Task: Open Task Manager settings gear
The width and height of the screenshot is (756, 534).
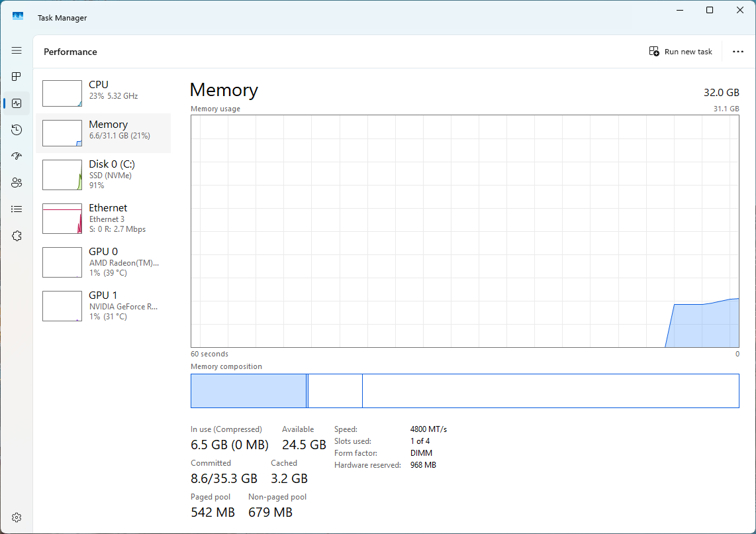Action: pos(17,517)
